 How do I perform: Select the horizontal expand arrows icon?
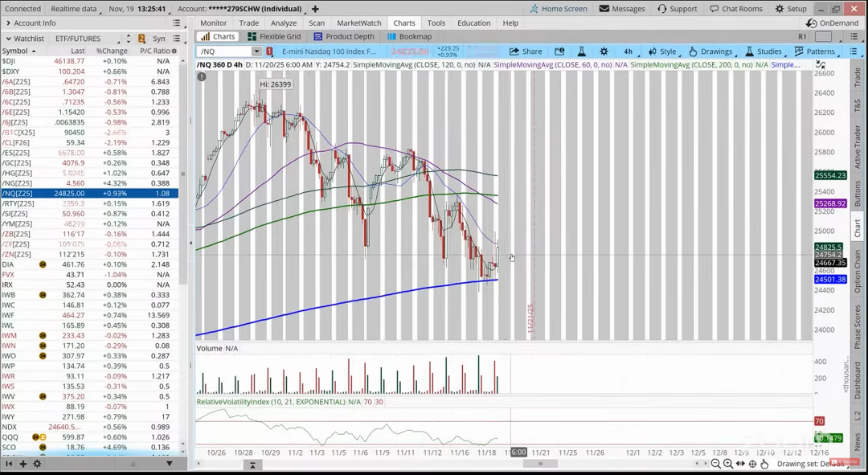pyautogui.click(x=741, y=464)
